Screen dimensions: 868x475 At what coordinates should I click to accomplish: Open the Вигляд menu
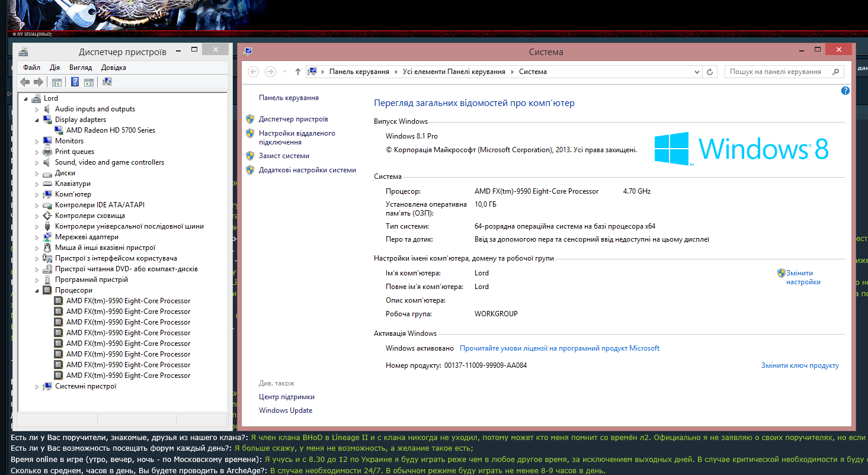(x=81, y=68)
